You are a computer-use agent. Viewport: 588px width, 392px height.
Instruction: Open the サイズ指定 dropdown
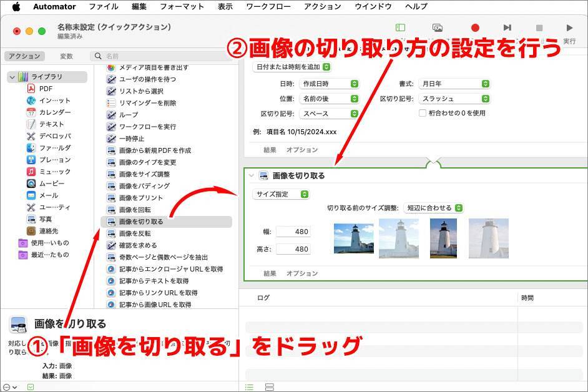coord(282,194)
